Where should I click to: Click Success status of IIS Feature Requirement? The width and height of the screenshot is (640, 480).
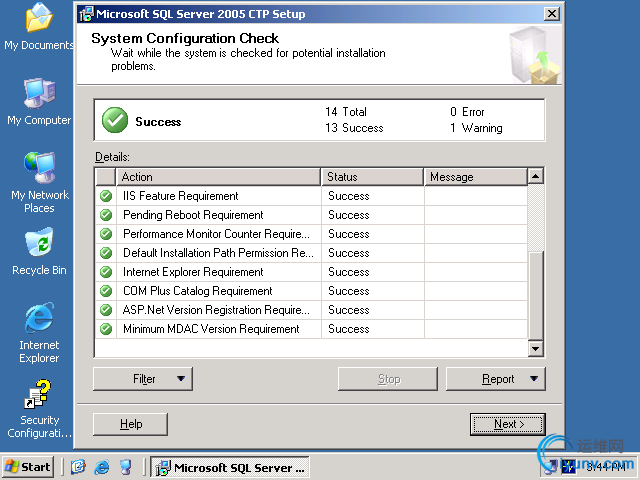pyautogui.click(x=349, y=196)
